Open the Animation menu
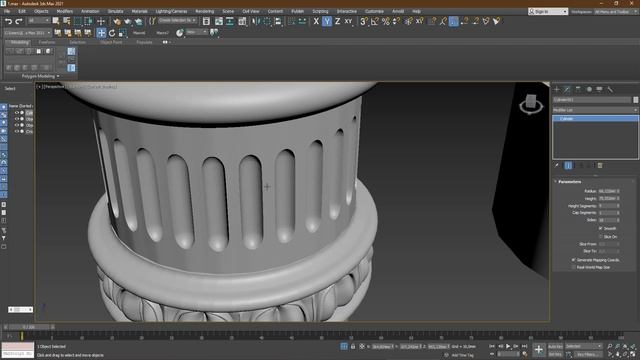The height and width of the screenshot is (360, 640). click(90, 11)
